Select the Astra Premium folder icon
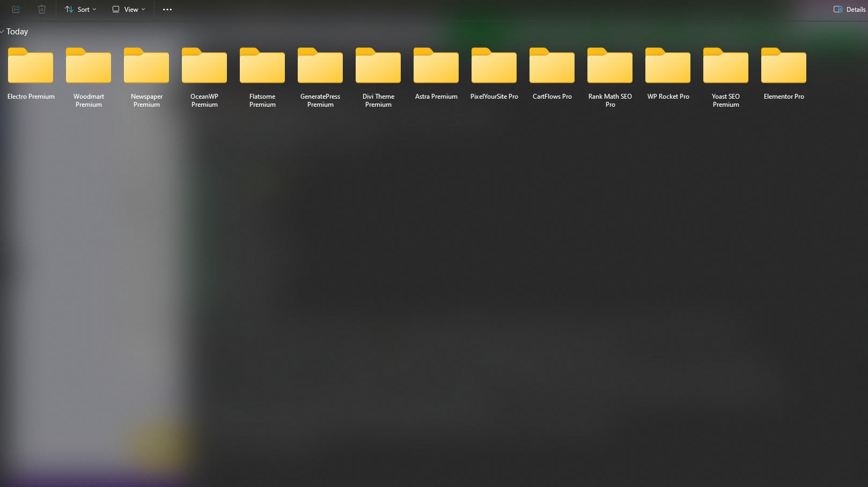 tap(436, 65)
